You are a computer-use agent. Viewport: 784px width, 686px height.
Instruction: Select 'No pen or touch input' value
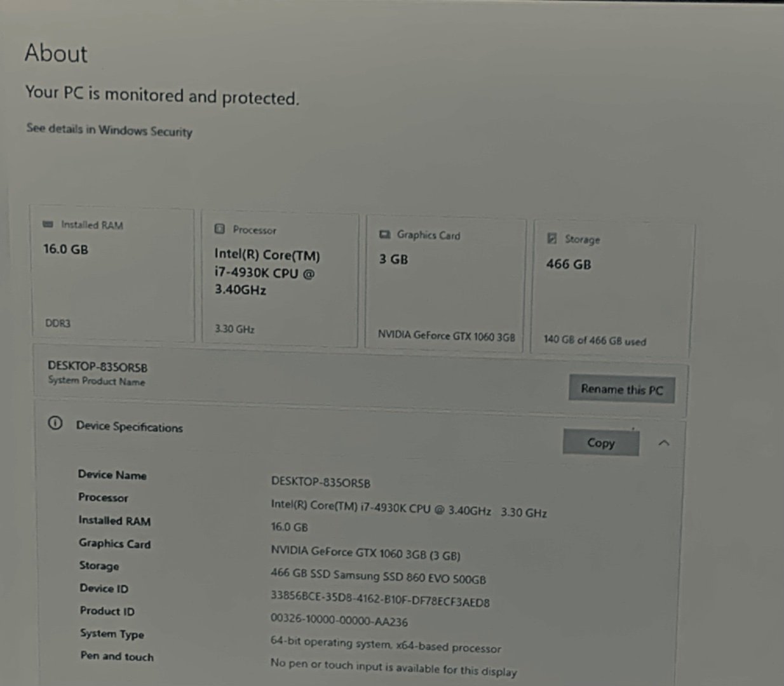393,666
